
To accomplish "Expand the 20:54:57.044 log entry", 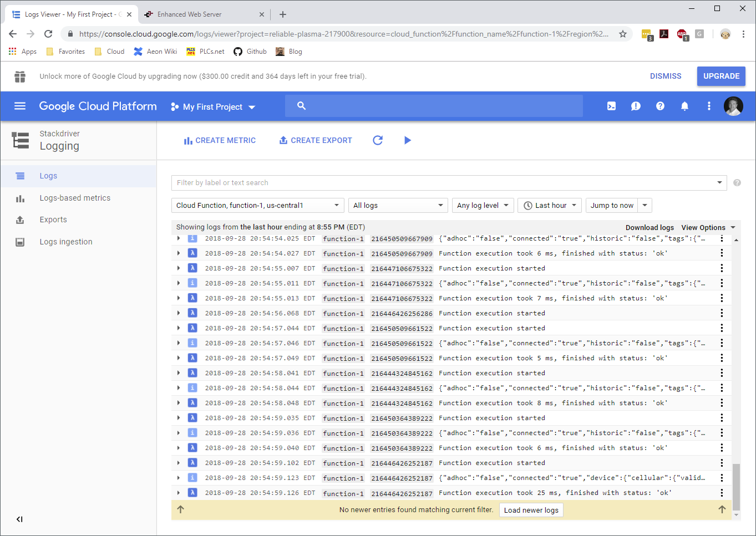I will (179, 328).
